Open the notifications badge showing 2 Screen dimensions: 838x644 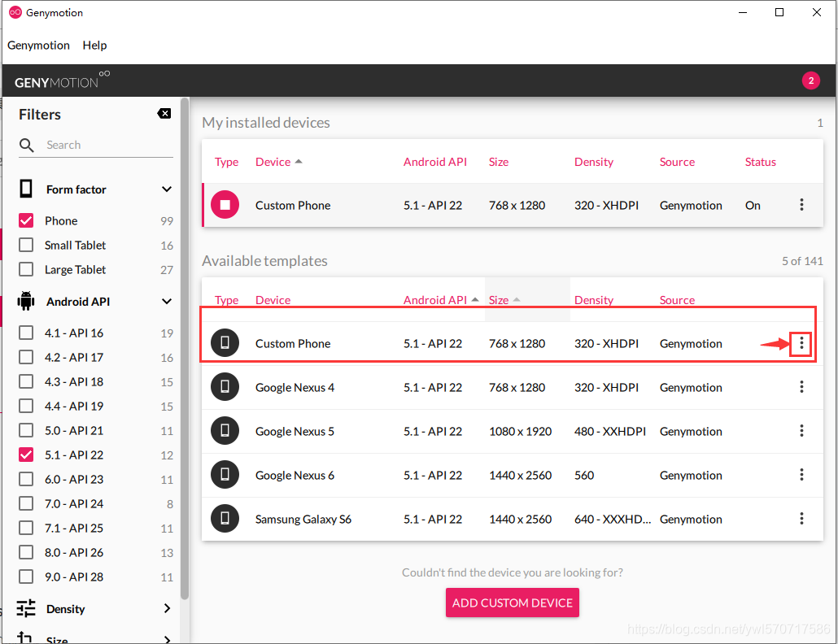point(810,80)
